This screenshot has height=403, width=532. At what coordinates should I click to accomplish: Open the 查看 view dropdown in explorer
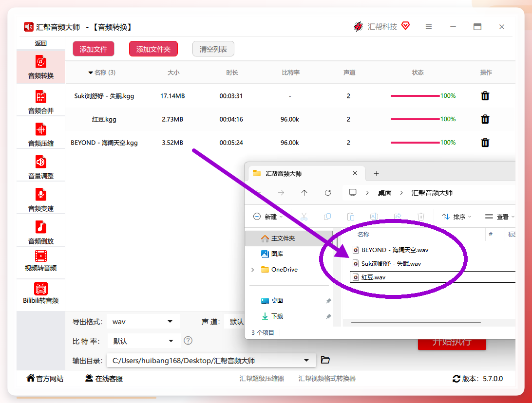coord(500,217)
